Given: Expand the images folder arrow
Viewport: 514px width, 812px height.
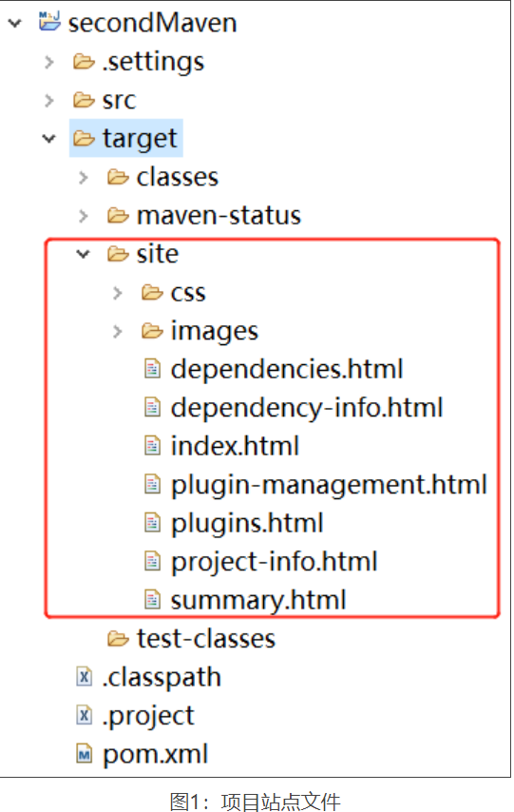Looking at the screenshot, I should 118,332.
